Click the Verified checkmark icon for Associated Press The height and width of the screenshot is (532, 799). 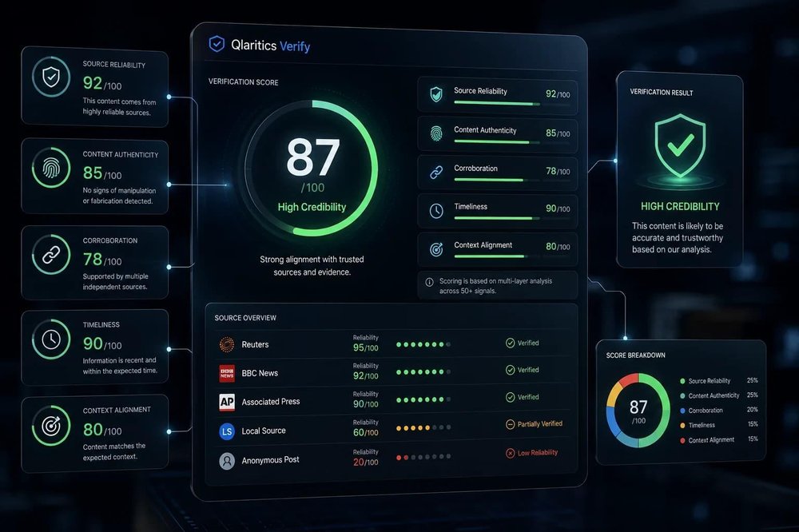coord(510,397)
